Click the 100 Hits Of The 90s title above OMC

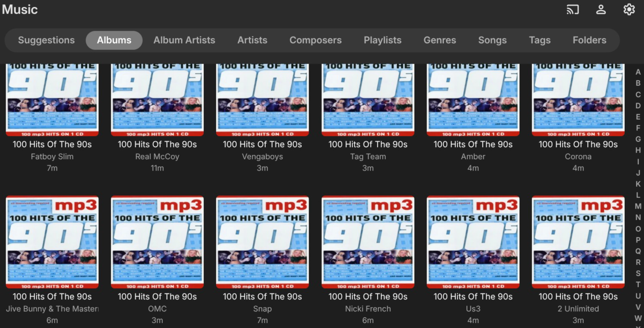pyautogui.click(x=157, y=297)
